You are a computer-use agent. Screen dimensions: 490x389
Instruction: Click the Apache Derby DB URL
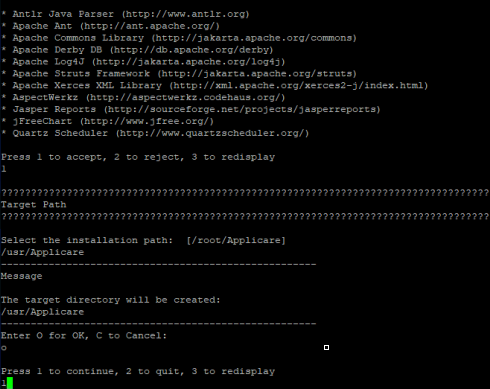191,50
